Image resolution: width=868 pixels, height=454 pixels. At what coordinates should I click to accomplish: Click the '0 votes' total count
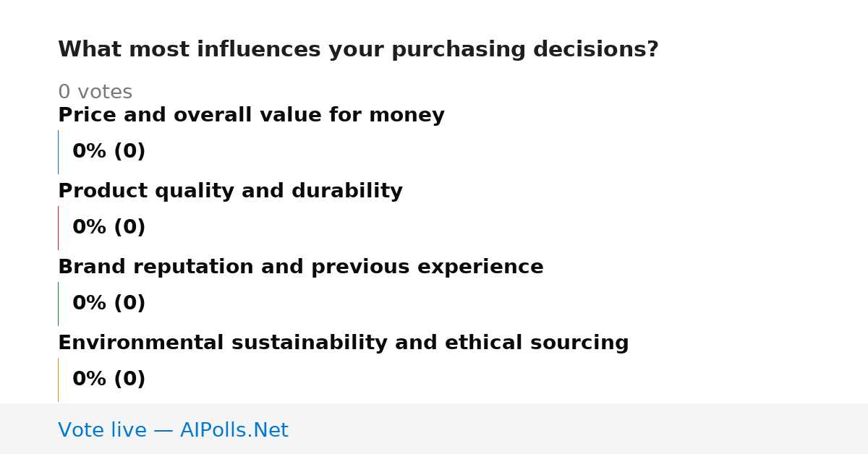pyautogui.click(x=95, y=93)
